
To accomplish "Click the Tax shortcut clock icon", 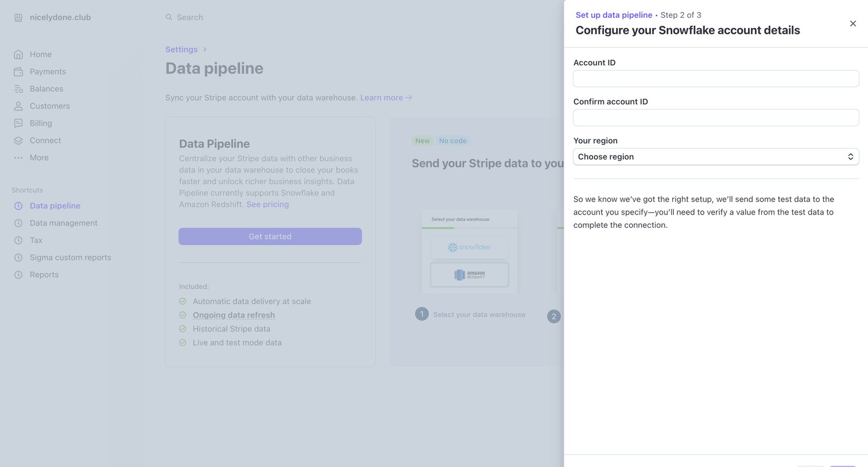I will tap(18, 240).
